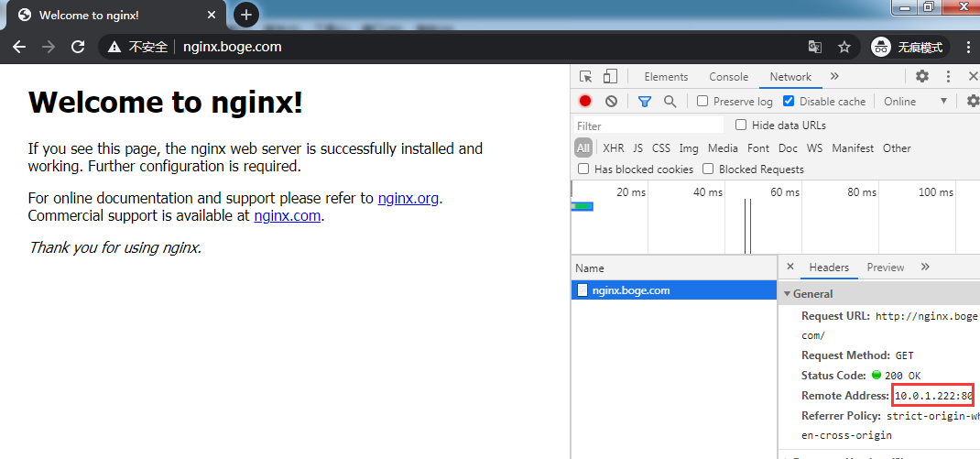Show more DevTools panel tabs

pos(834,76)
